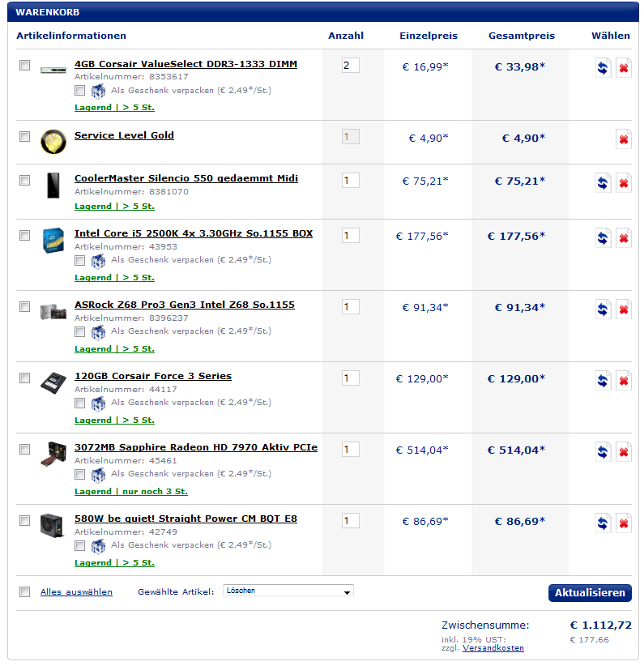
Task: Delete CoolerMaster Silencio 550 with red X
Action: [624, 183]
